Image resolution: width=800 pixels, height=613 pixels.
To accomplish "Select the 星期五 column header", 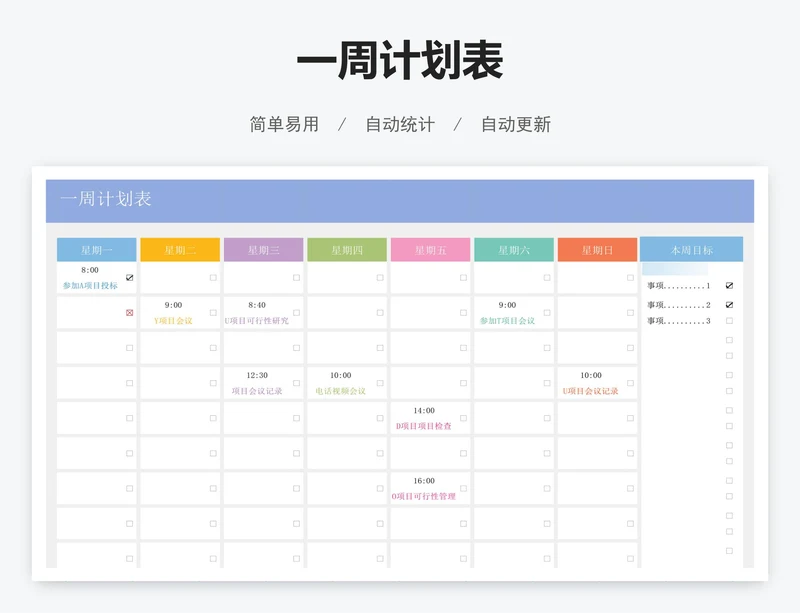I will coord(431,250).
